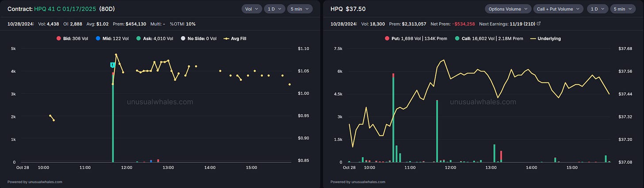Click the (80D) days-to-expiry label
This screenshot has width=644, height=188.
pyautogui.click(x=107, y=9)
